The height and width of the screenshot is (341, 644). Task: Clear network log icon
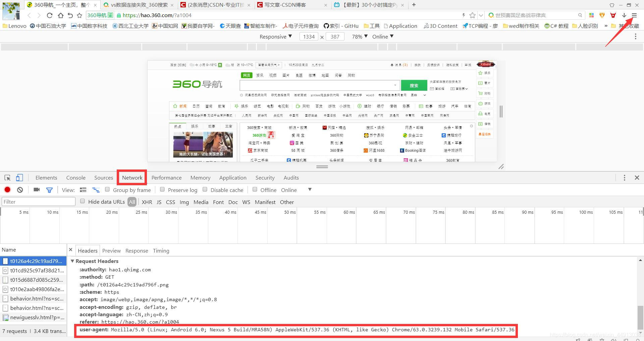tap(20, 190)
